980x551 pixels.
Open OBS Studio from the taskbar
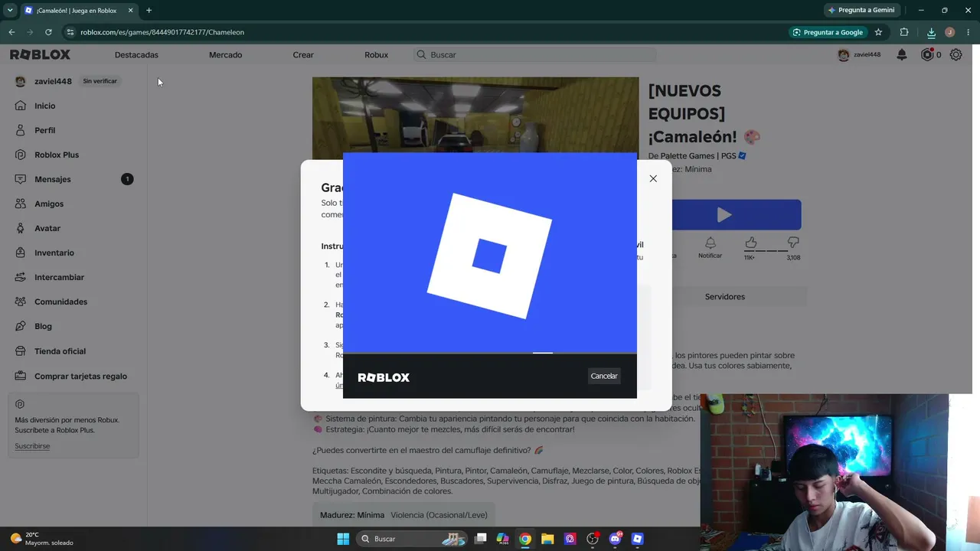[x=593, y=539]
